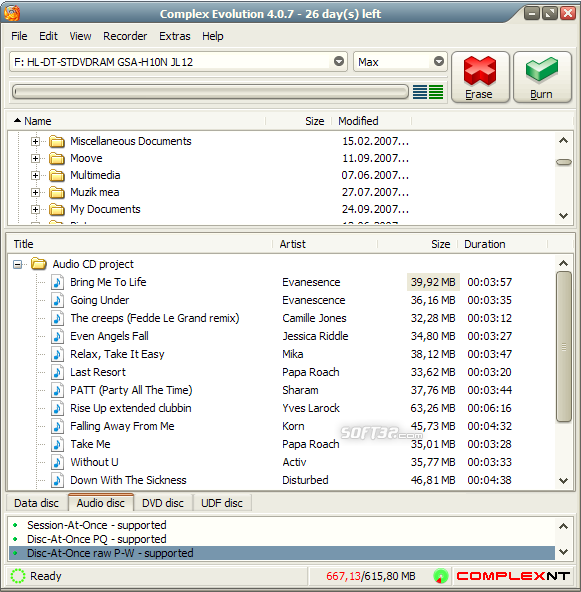Click the Falling Away From Me icon
The image size is (581, 592).
tap(57, 426)
